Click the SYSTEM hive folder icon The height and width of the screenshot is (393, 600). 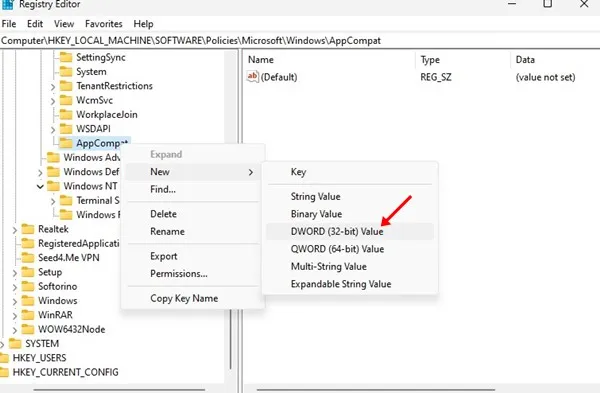pyautogui.click(x=15, y=344)
